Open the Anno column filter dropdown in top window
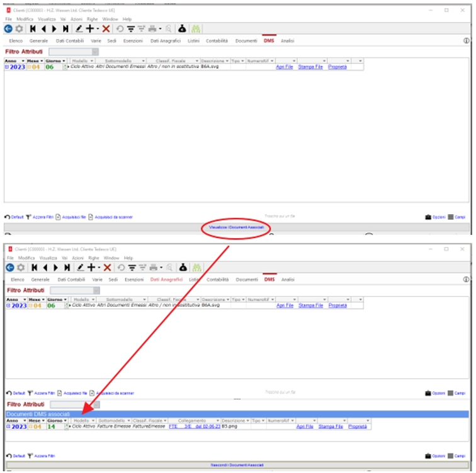 click(x=23, y=61)
